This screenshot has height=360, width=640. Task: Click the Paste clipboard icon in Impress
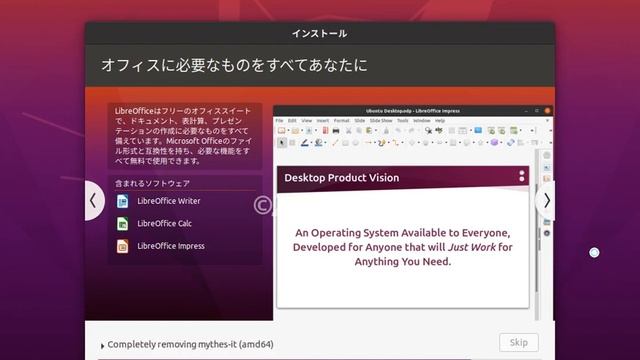369,131
